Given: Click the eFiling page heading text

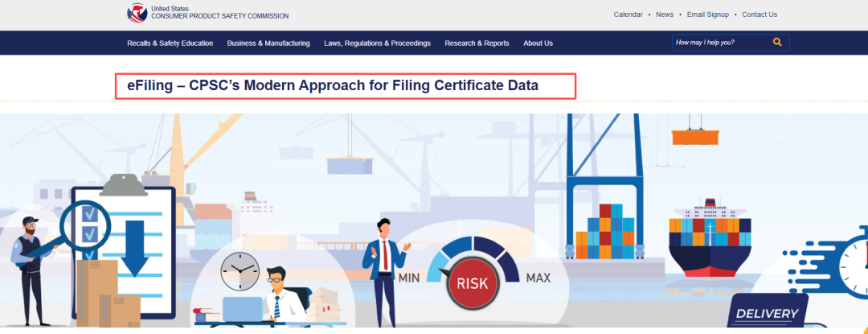Looking at the screenshot, I should (333, 86).
